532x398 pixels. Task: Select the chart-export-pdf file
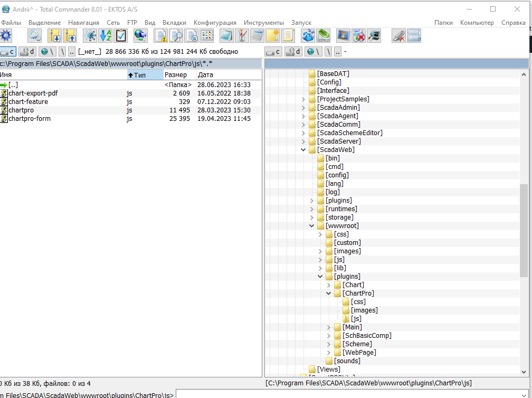point(131,93)
